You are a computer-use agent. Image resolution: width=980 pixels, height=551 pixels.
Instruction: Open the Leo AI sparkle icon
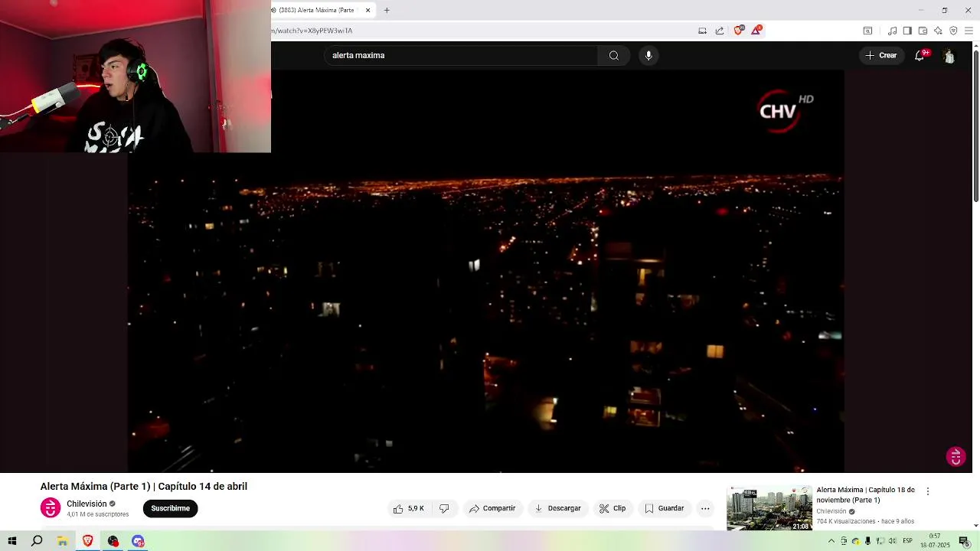pyautogui.click(x=938, y=31)
